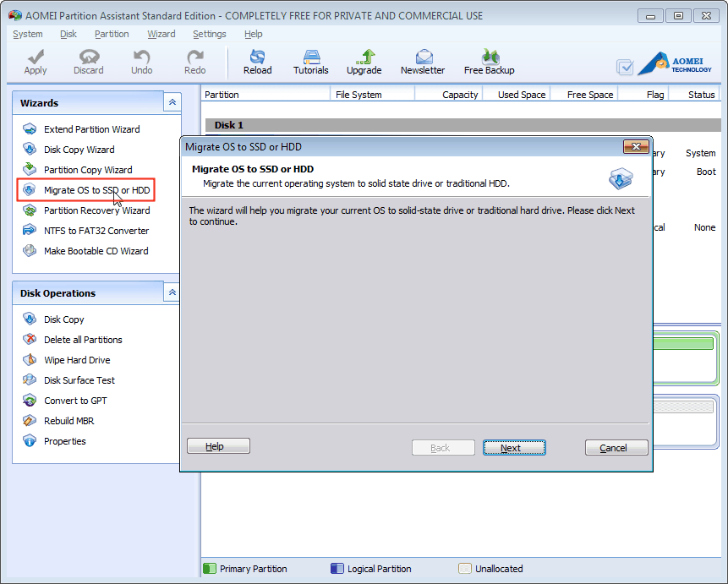Open the Newsletter toolbar icon
Image resolution: width=728 pixels, height=584 pixels.
click(424, 57)
